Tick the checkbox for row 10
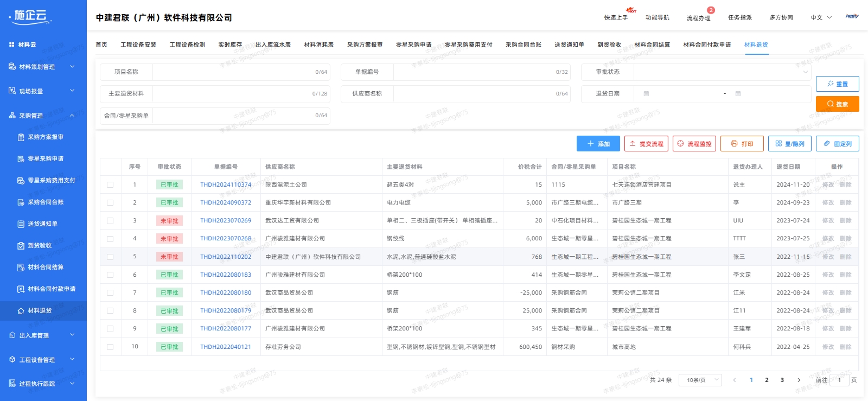The height and width of the screenshot is (401, 868). click(x=110, y=347)
